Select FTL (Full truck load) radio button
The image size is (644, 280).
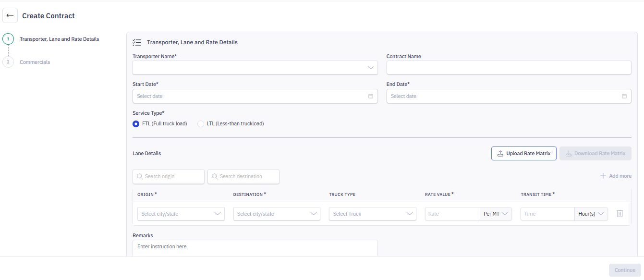136,123
